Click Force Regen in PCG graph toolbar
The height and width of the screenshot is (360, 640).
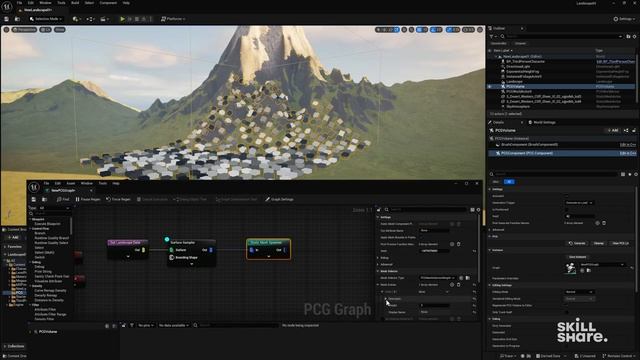[x=118, y=199]
